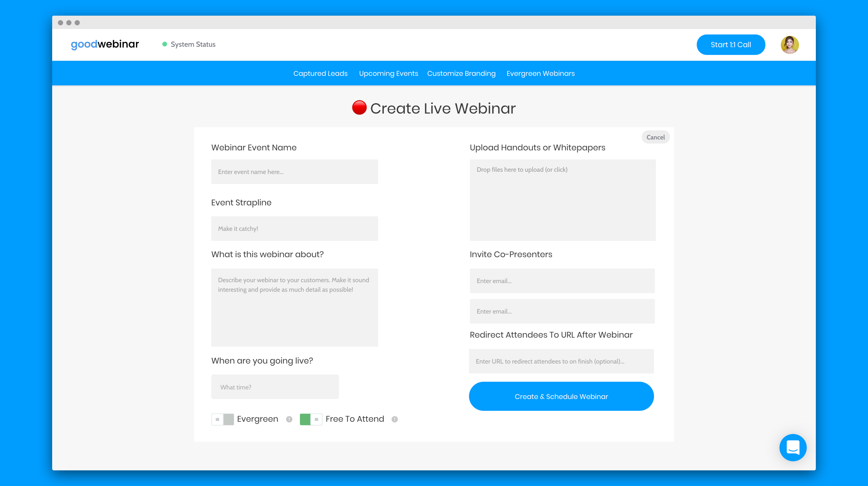This screenshot has width=868, height=486.
Task: Open the file upload area for handouts
Action: pos(562,201)
